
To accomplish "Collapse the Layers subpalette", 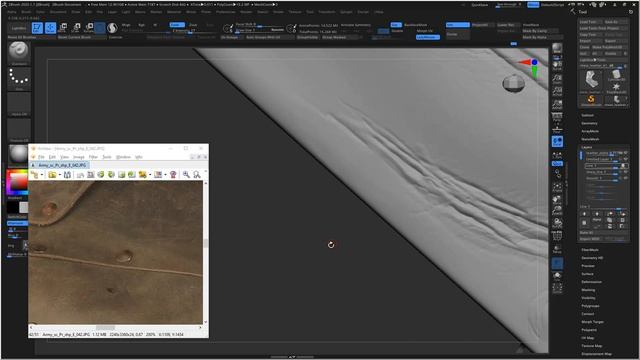I will 587,147.
